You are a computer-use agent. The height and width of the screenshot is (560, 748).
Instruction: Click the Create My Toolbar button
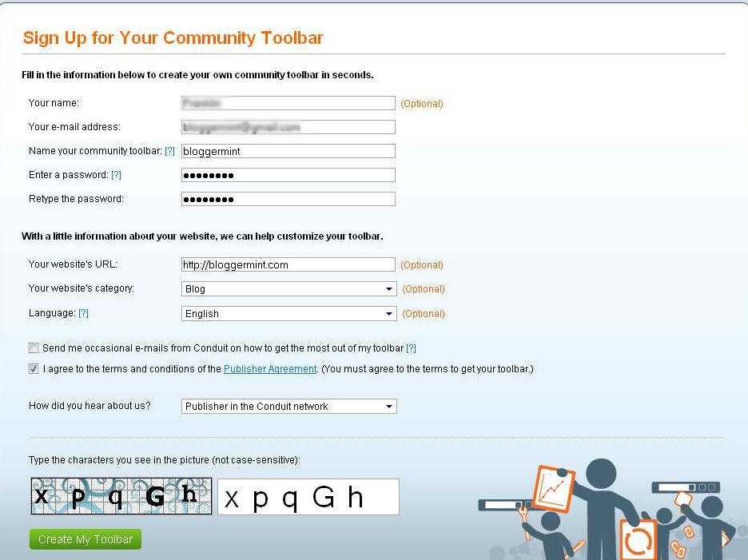[85, 539]
